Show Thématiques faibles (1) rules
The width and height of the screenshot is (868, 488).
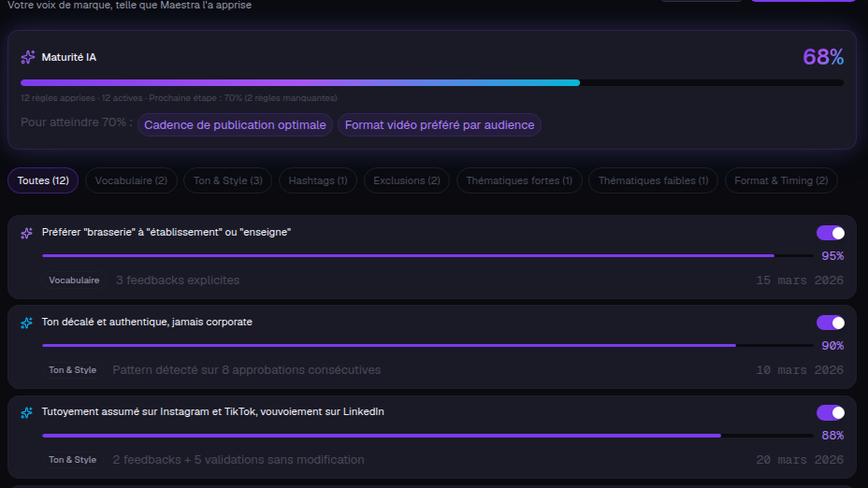[653, 180]
